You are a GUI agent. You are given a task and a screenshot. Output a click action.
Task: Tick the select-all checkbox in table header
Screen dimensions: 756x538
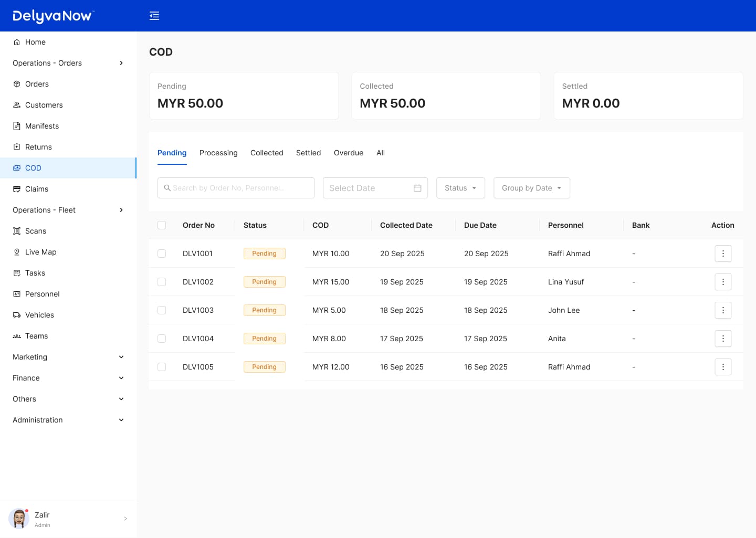[162, 225]
